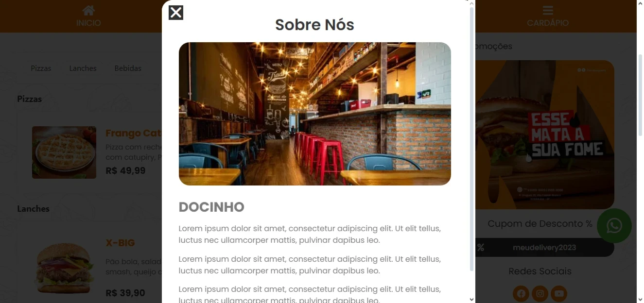Open the X-BIG burger item
The height and width of the screenshot is (303, 644).
(120, 243)
